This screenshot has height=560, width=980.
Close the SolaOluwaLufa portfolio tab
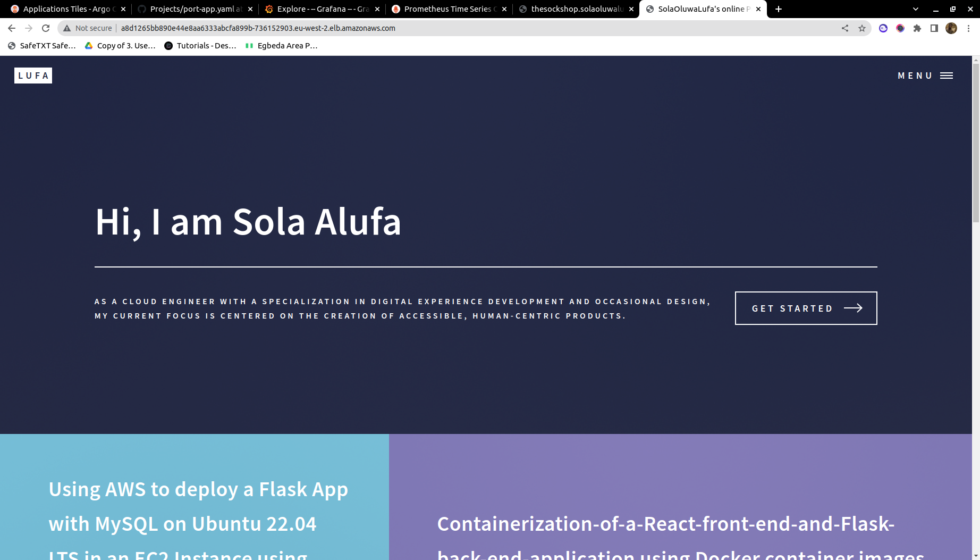[758, 9]
